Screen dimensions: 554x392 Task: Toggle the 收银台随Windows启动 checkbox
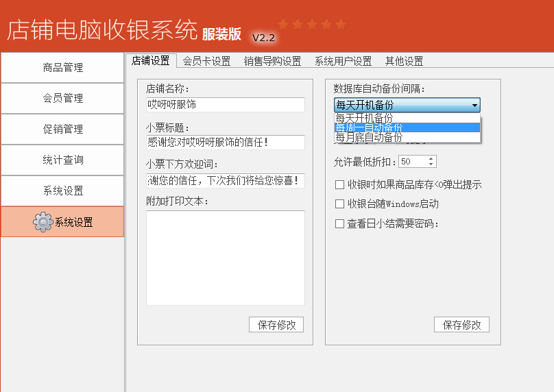pos(339,204)
